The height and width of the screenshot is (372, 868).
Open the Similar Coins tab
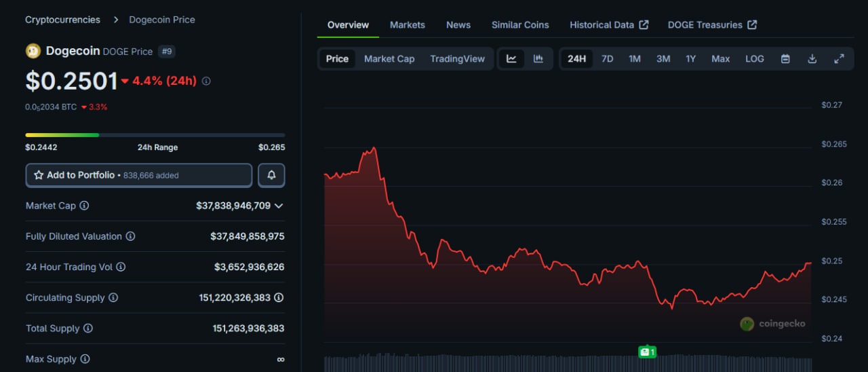pyautogui.click(x=520, y=25)
